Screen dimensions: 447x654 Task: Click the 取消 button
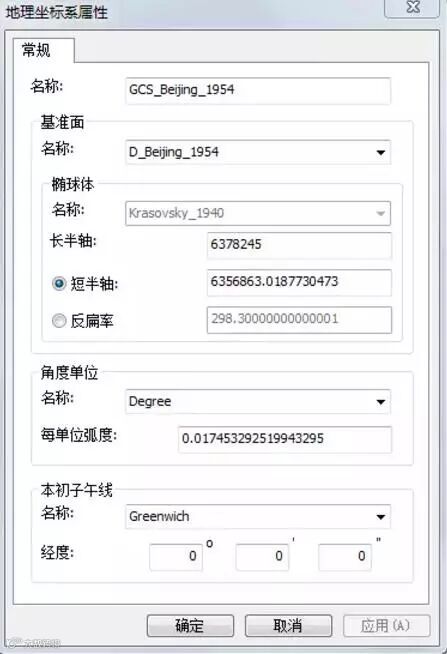(x=288, y=626)
